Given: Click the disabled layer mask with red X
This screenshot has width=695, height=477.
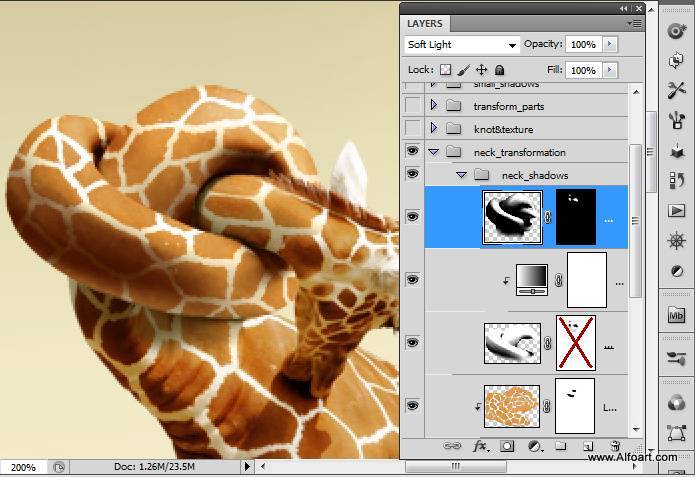Looking at the screenshot, I should [x=575, y=342].
